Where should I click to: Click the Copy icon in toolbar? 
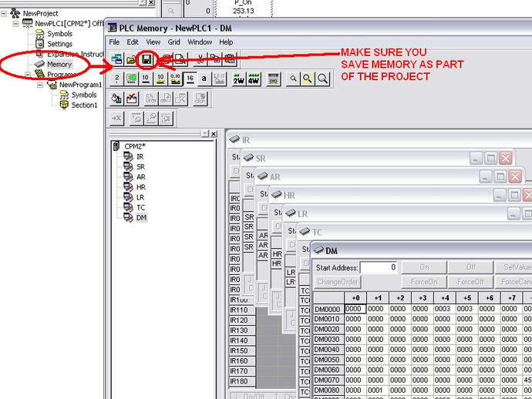click(215, 59)
